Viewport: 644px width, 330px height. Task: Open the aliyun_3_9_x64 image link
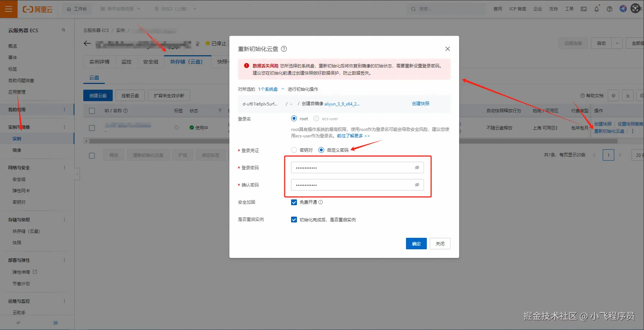342,104
